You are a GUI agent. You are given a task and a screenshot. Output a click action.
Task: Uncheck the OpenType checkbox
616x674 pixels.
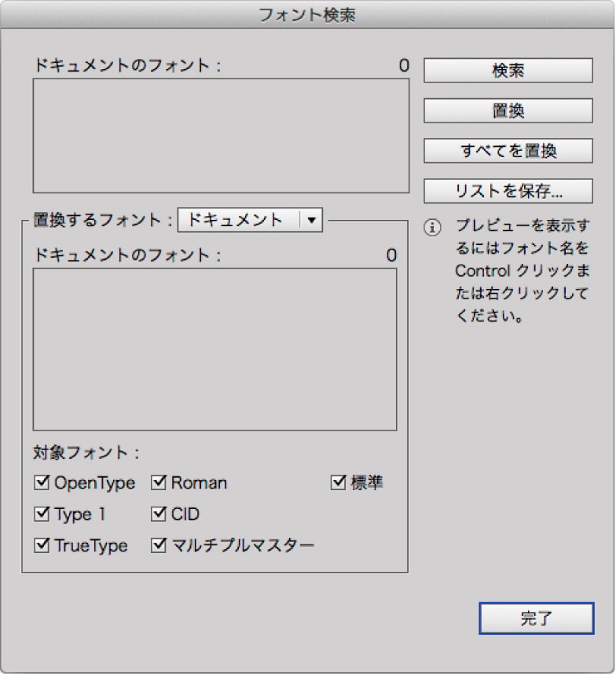click(x=42, y=482)
